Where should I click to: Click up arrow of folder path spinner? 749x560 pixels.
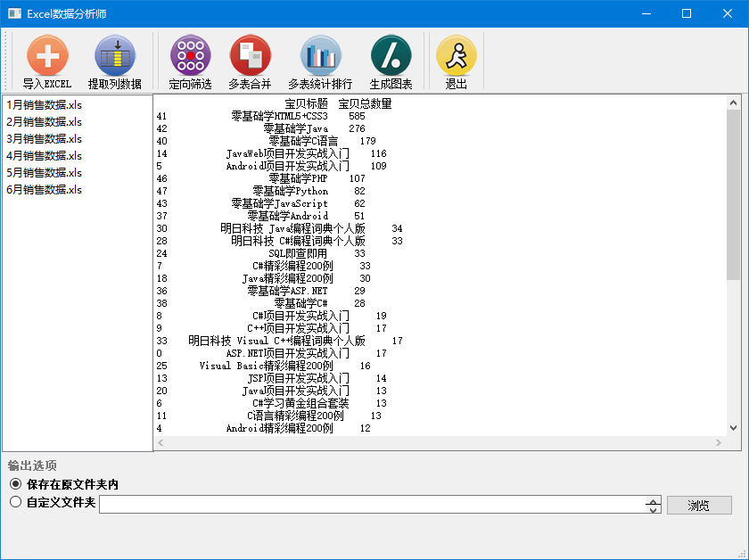(x=653, y=500)
